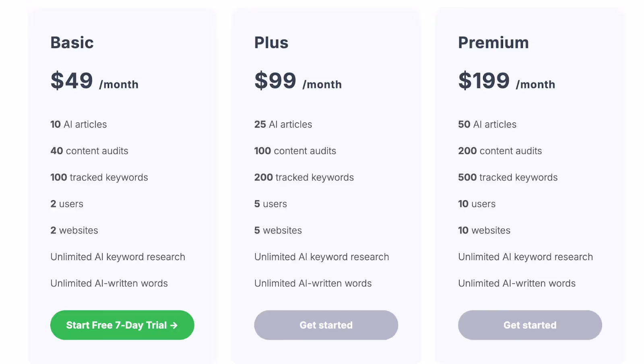The height and width of the screenshot is (364, 644).
Task: Click the Start Free 7-Day Trial button
Action: [x=122, y=325]
